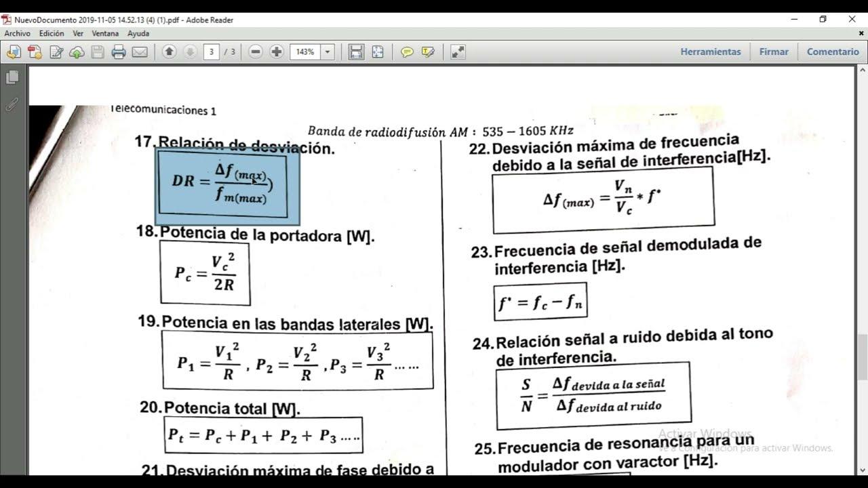Email the document via the envelope icon
Image resolution: width=868 pixels, height=488 pixels.
point(140,52)
